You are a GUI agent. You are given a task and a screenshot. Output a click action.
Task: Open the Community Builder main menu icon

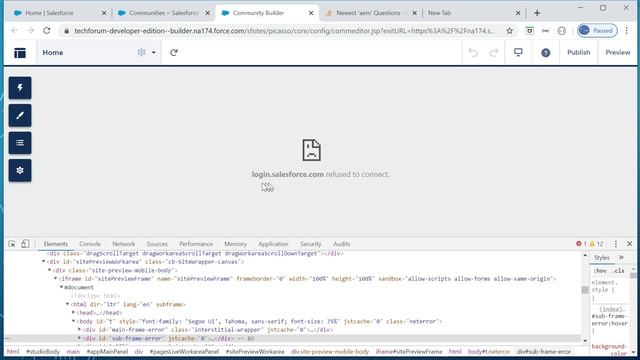point(20,53)
